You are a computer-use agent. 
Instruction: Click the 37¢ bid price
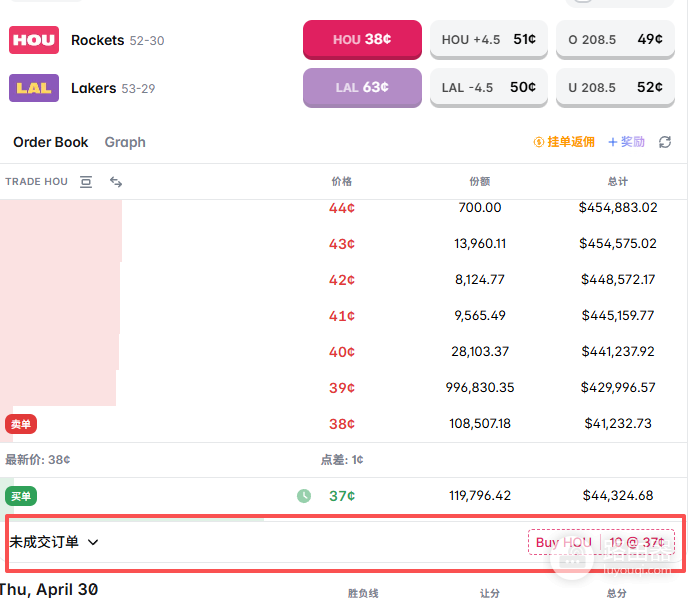[x=342, y=496]
